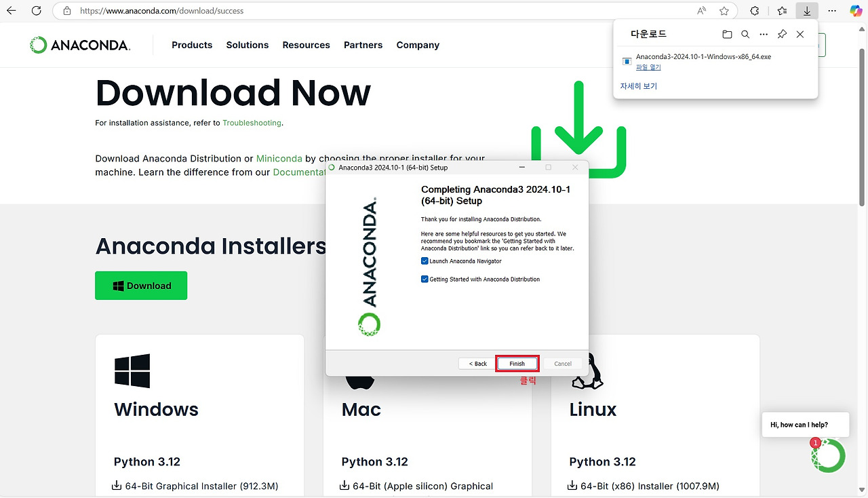The height and width of the screenshot is (498, 868).
Task: Uncheck Launch Anaconda Navigator
Action: (x=425, y=261)
